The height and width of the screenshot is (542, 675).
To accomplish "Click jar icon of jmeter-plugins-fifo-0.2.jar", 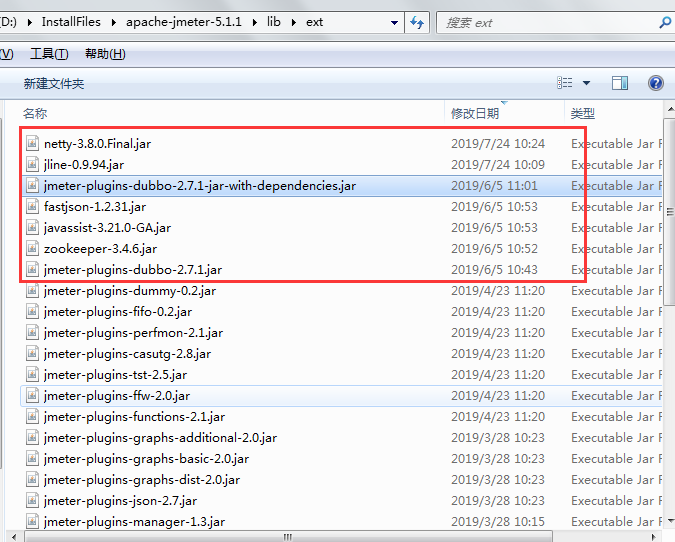I will tap(32, 311).
